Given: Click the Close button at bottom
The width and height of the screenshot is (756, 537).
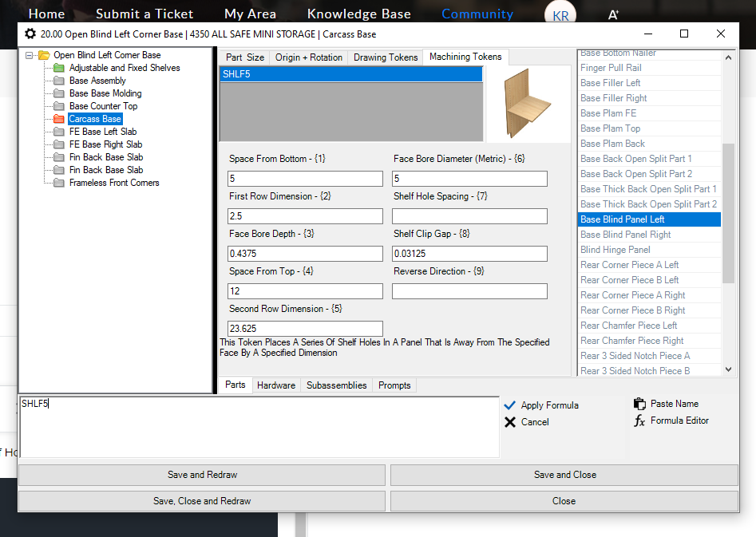Looking at the screenshot, I should pos(564,501).
